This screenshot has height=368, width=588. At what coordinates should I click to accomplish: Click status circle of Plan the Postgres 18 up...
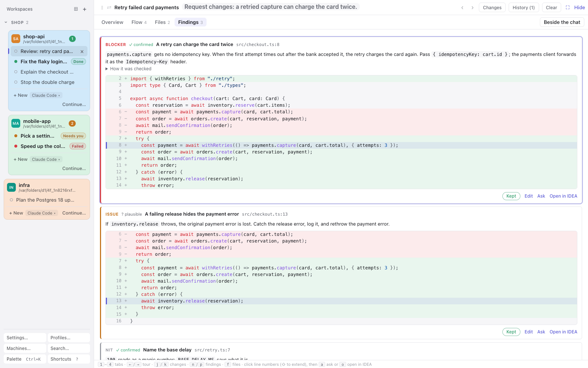coord(11,200)
